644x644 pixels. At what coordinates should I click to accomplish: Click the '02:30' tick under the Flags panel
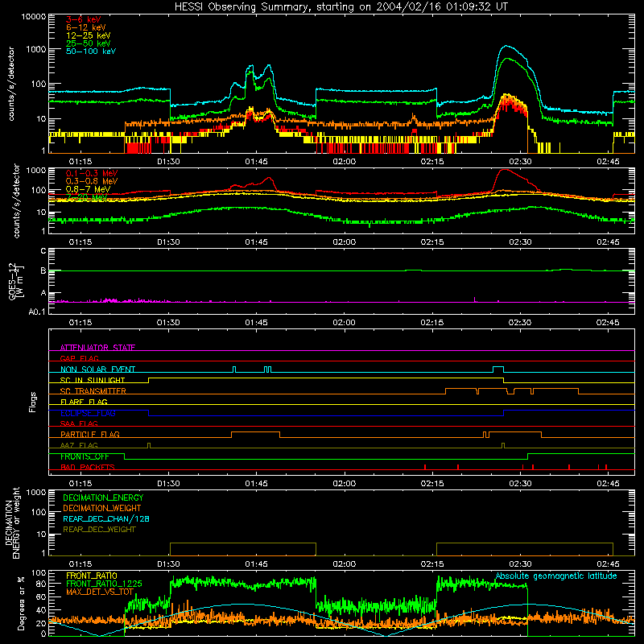[519, 484]
